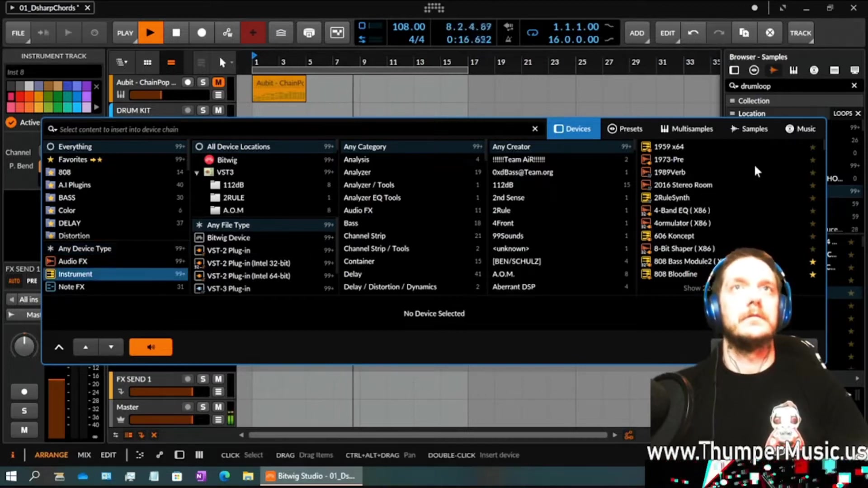Open the EDIT menu in toolbar

[667, 33]
